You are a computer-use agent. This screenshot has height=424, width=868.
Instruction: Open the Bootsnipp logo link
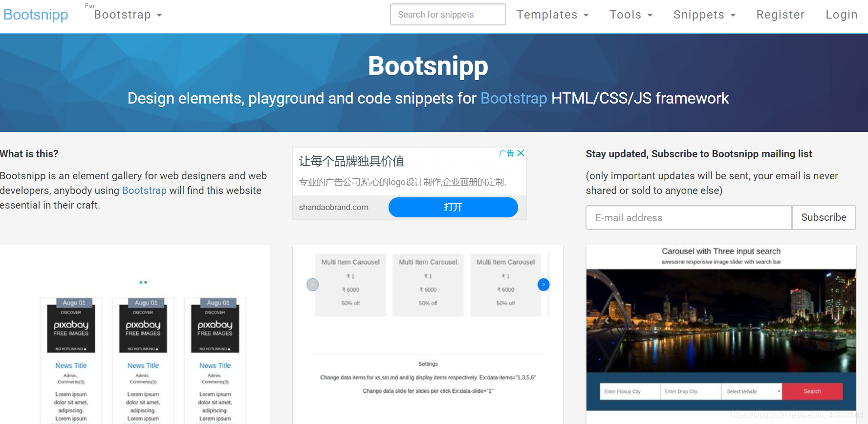(36, 15)
